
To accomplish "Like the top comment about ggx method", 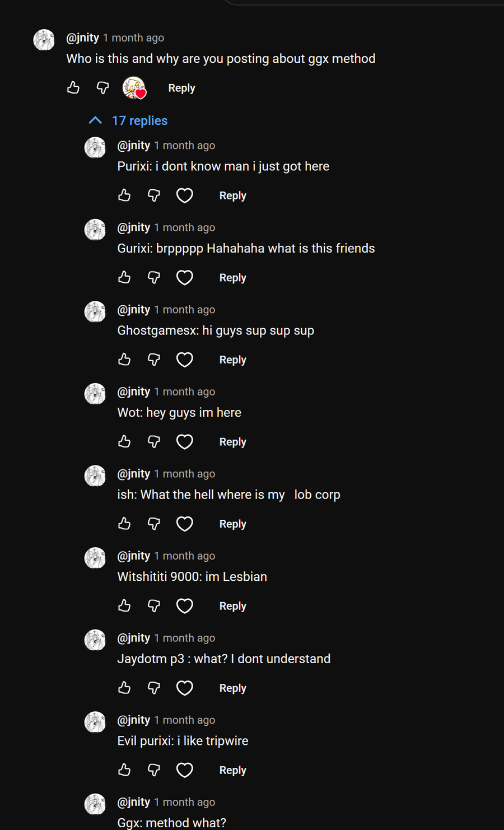I will pyautogui.click(x=73, y=87).
